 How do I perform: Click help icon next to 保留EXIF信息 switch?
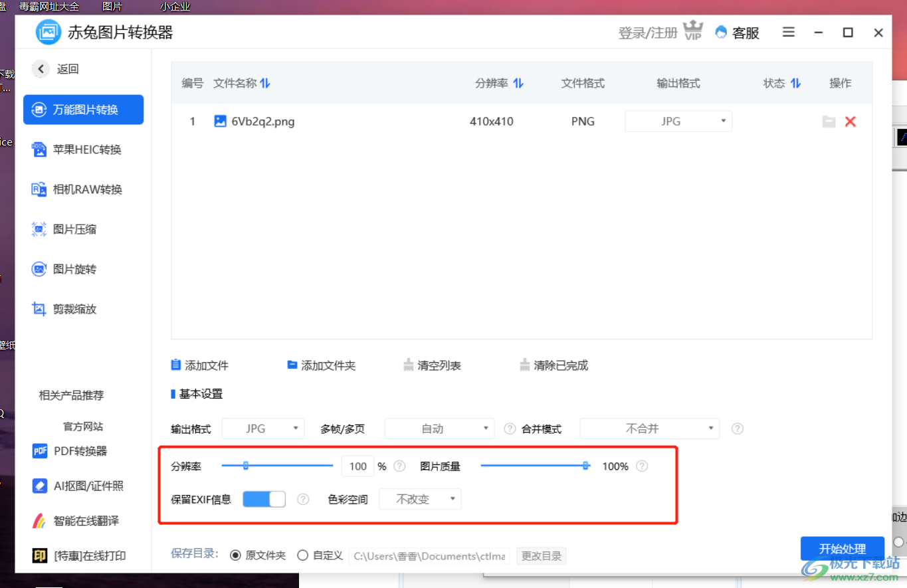point(303,499)
